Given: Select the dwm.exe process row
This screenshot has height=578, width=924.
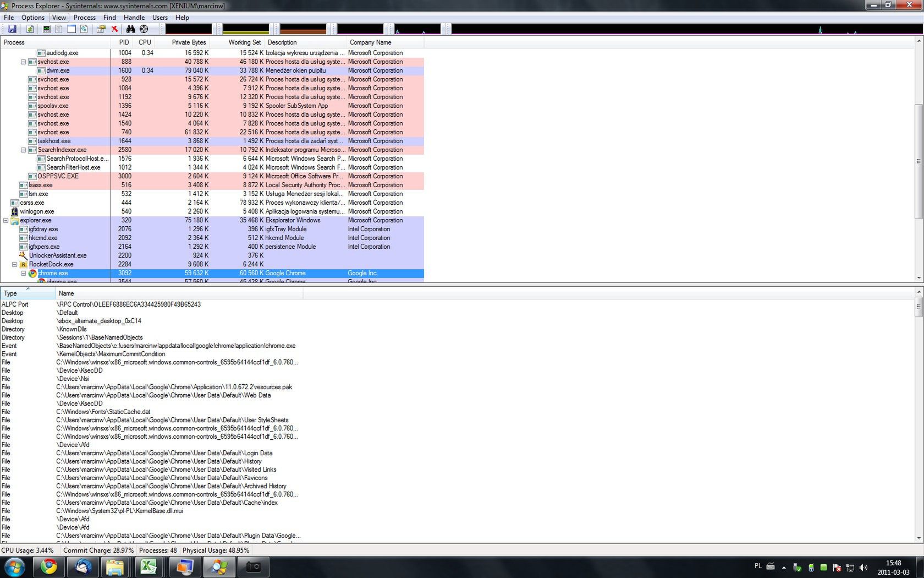Looking at the screenshot, I should click(x=212, y=70).
